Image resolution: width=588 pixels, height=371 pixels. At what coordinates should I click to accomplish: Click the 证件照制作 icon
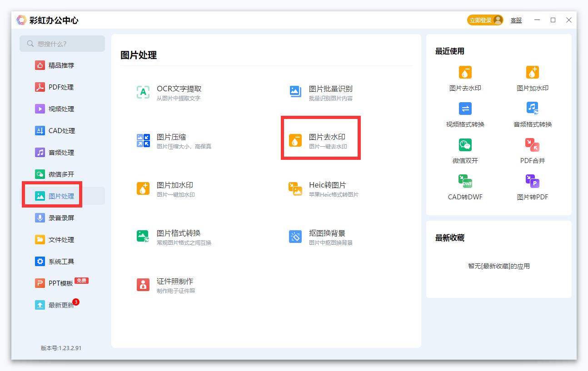click(143, 285)
